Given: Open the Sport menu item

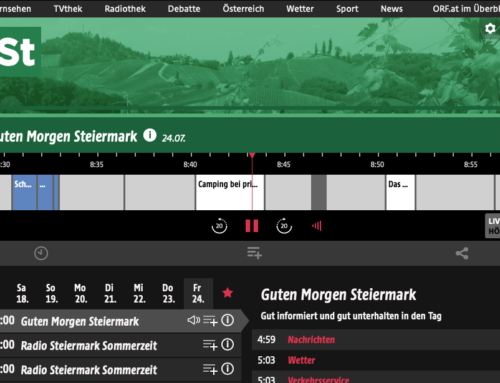Looking at the screenshot, I should [x=347, y=9].
